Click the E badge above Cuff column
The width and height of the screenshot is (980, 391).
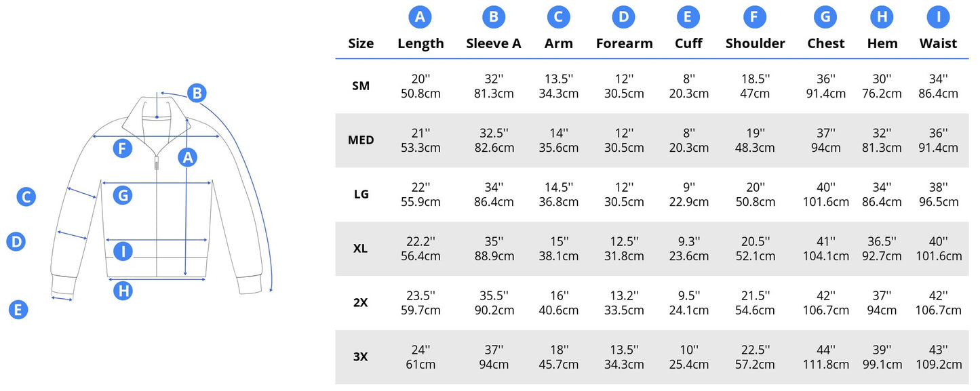[x=688, y=17]
